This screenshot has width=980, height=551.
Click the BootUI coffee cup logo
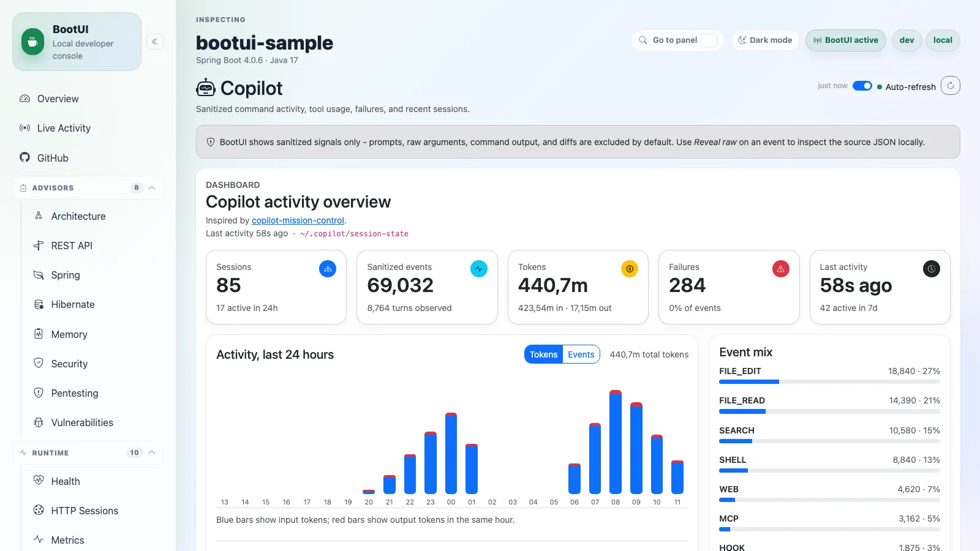pyautogui.click(x=33, y=42)
